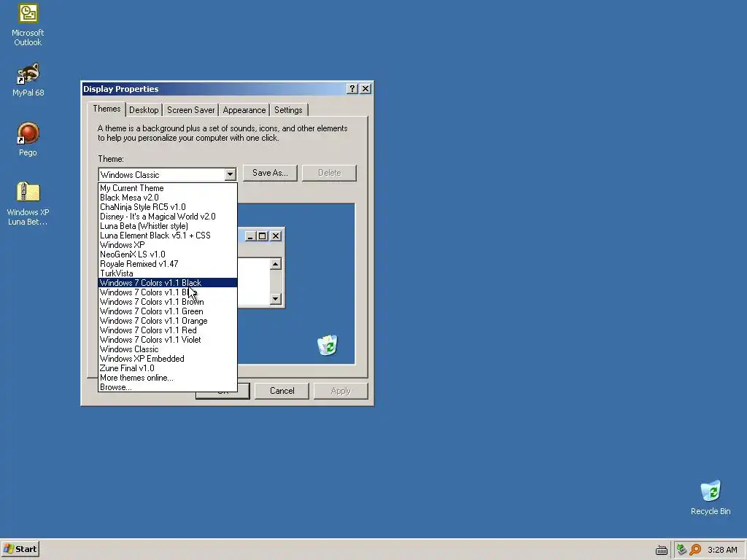Click the sample window's close button in preview

tap(275, 236)
